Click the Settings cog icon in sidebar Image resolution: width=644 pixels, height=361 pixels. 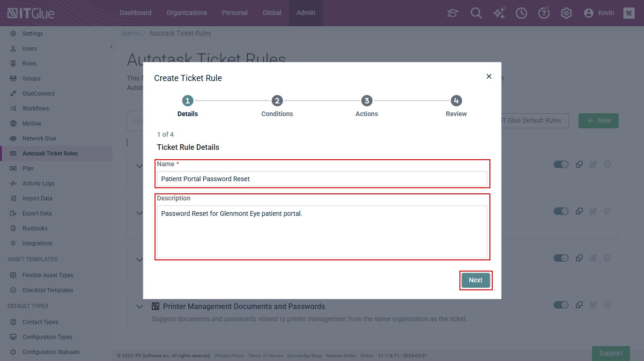[x=13, y=34]
